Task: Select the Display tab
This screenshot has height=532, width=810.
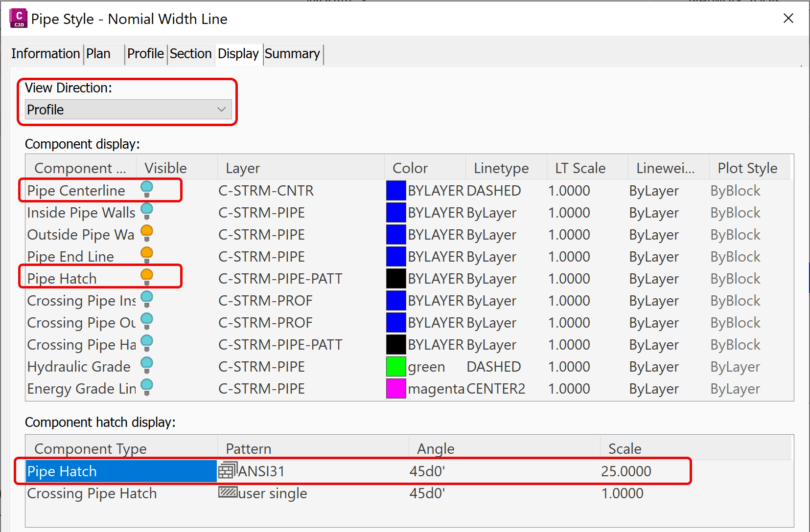Action: pos(238,53)
